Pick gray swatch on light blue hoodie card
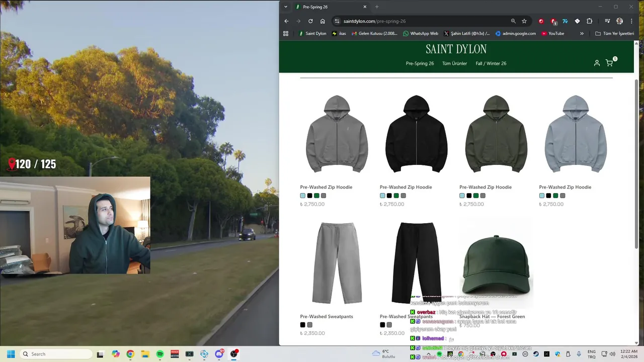This screenshot has height=362, width=644. tap(562, 196)
